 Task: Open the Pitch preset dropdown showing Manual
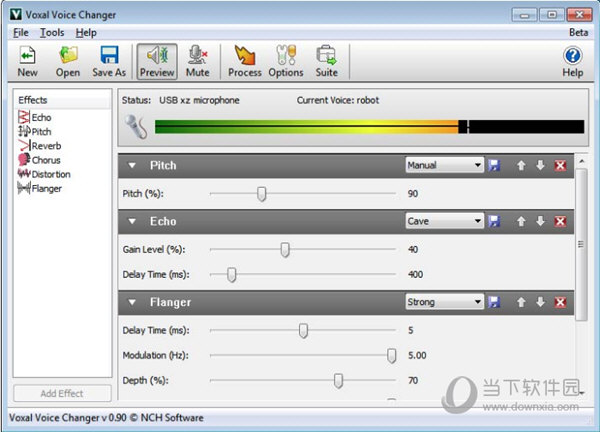[444, 165]
